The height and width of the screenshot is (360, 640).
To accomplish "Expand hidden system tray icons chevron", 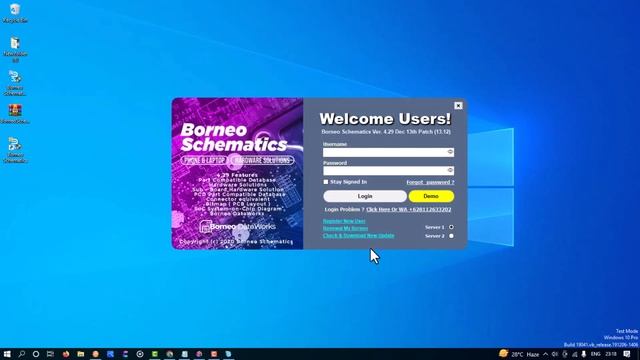I will [x=545, y=354].
